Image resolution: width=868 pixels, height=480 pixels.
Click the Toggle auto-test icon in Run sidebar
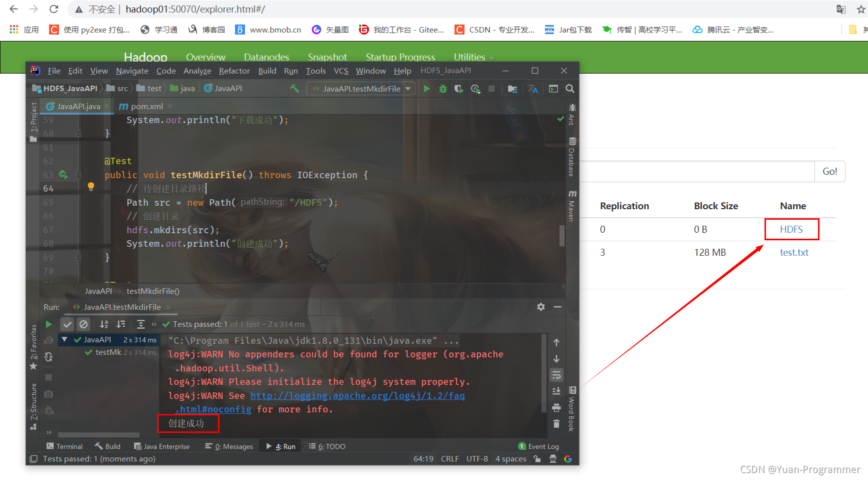[48, 357]
